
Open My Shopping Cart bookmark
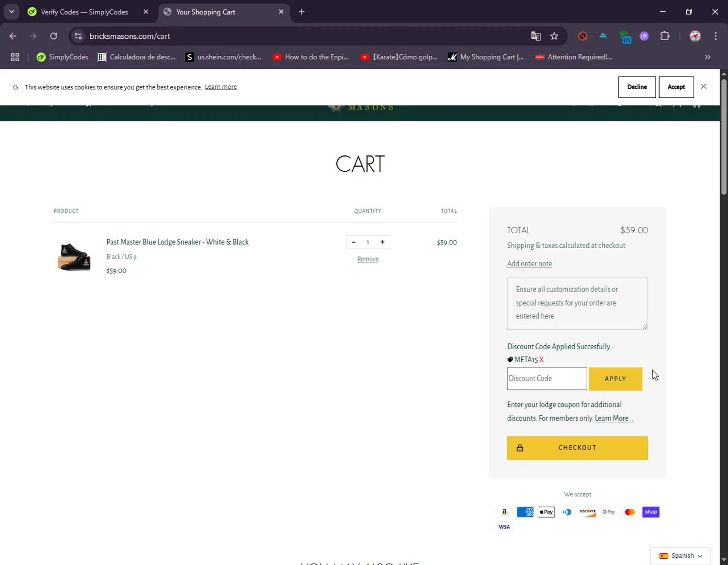click(x=486, y=57)
